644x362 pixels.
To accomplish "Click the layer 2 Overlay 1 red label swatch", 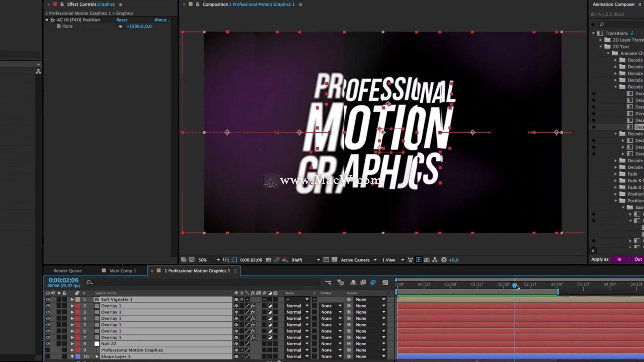I will point(78,306).
